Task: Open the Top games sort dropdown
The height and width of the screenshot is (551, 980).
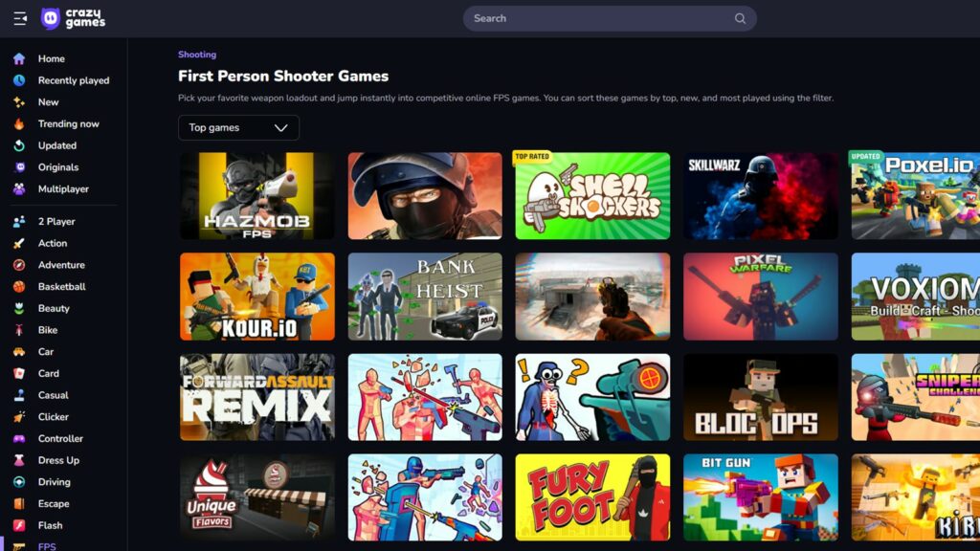Action: [x=238, y=127]
